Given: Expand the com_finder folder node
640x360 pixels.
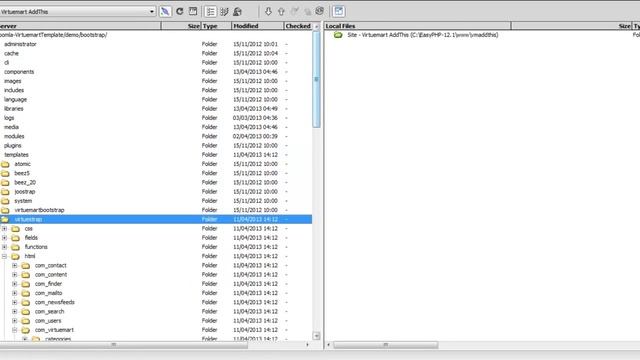Looking at the screenshot, I should (15, 284).
